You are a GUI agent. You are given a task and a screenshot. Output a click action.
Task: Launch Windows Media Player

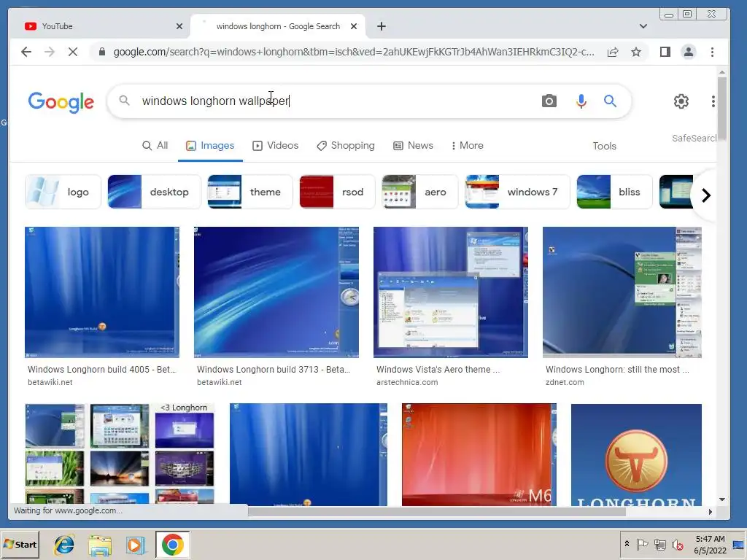tap(136, 545)
